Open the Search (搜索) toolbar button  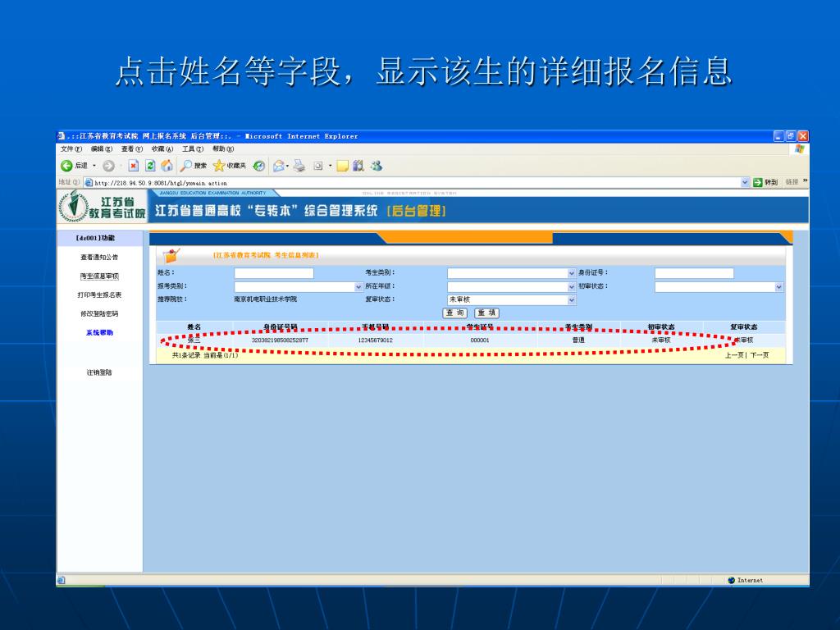click(x=194, y=166)
